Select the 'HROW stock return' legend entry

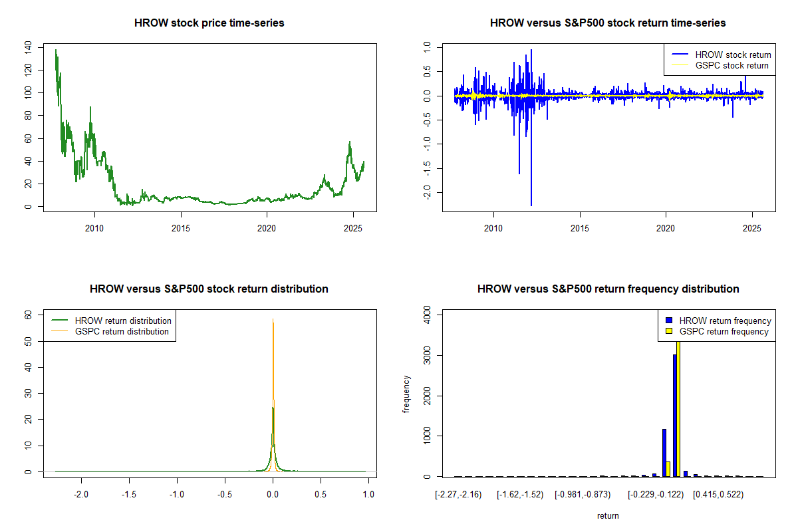(x=733, y=55)
